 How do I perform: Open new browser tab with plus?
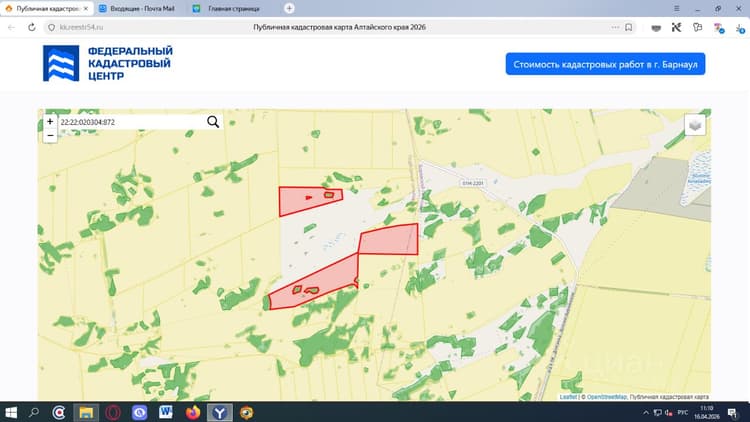click(289, 8)
